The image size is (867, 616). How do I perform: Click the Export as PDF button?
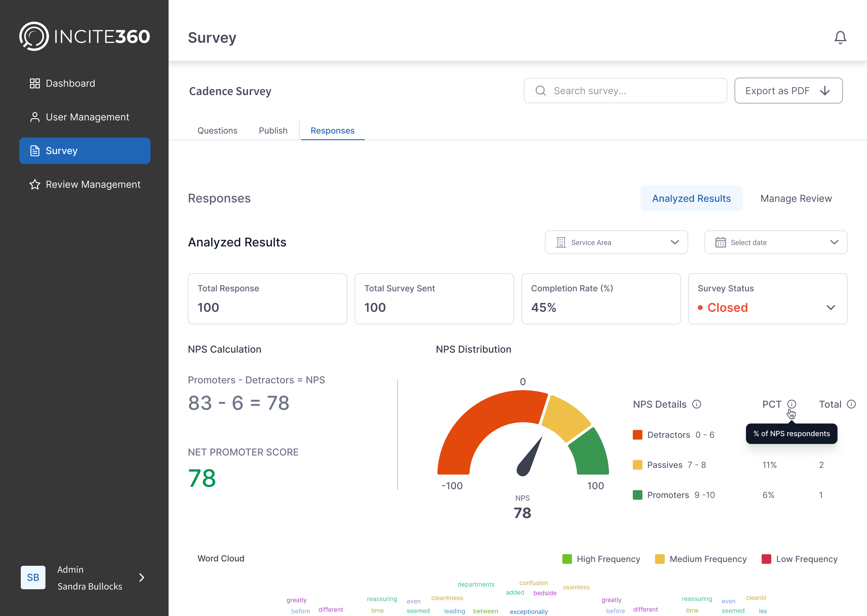coord(788,91)
